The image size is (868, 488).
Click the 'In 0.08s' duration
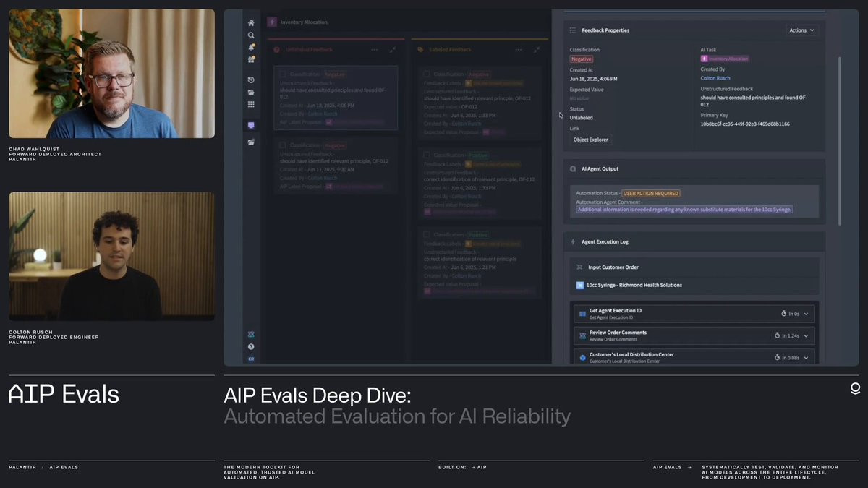(790, 357)
